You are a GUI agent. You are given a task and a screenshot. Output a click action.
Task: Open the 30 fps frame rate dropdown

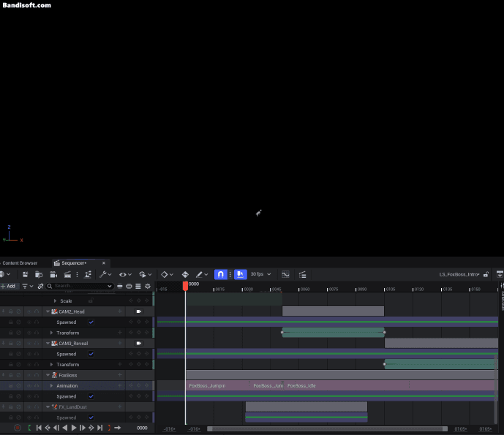260,274
